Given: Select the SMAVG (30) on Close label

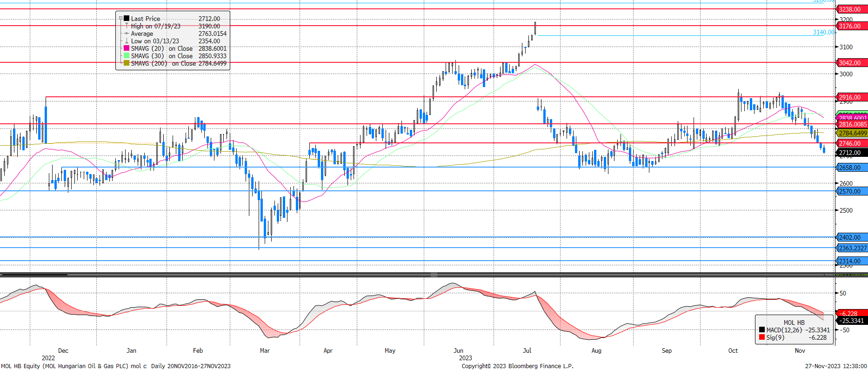Looking at the screenshot, I should coord(162,56).
